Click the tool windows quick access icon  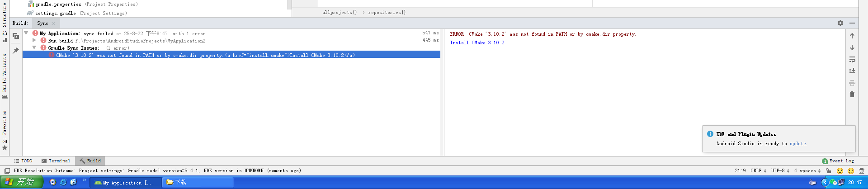tap(7, 171)
